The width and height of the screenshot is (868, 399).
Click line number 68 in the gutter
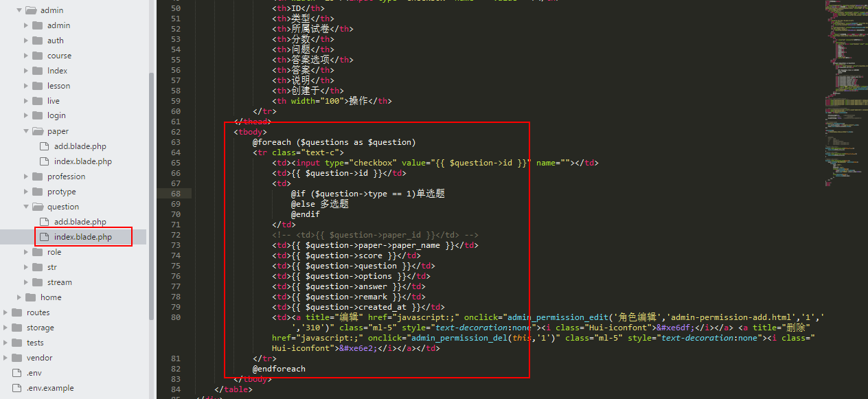click(x=176, y=194)
